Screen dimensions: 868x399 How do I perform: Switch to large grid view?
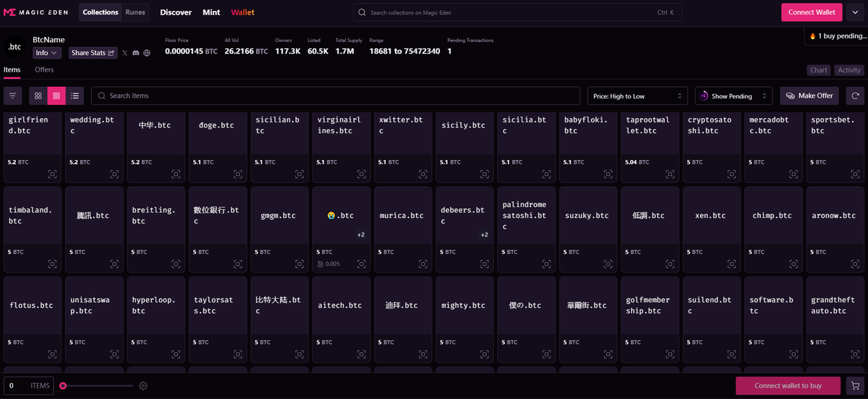click(38, 96)
